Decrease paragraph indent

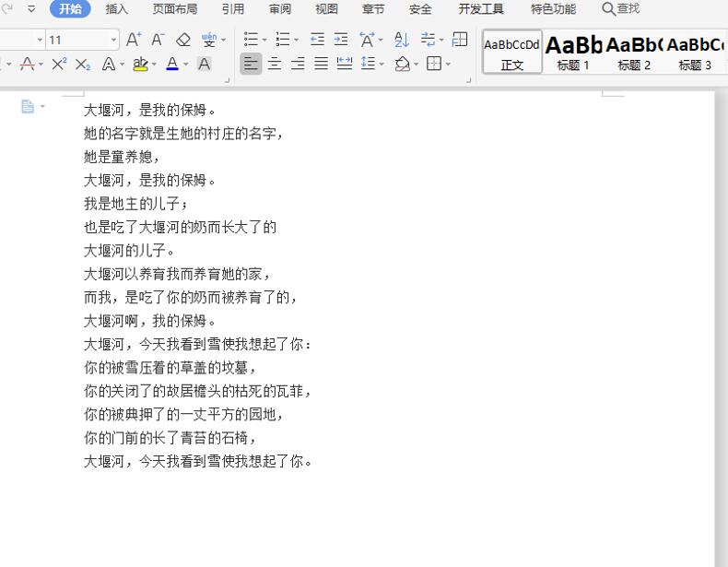point(317,40)
